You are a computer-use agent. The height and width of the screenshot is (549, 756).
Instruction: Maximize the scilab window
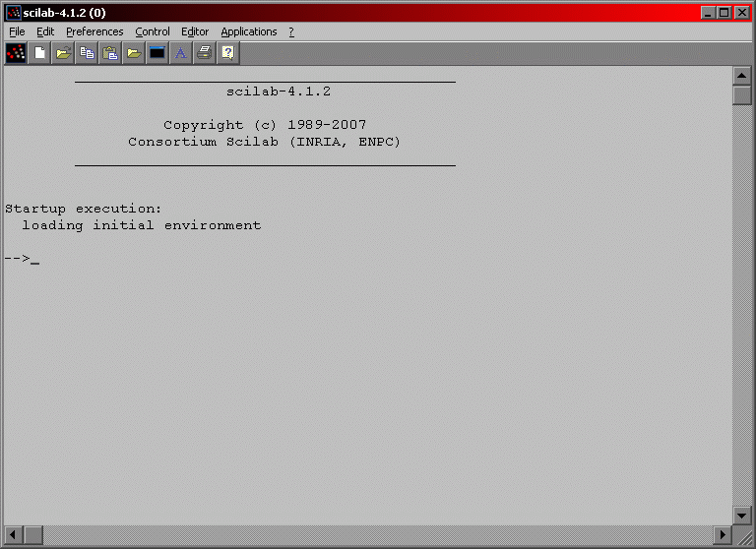click(x=724, y=13)
